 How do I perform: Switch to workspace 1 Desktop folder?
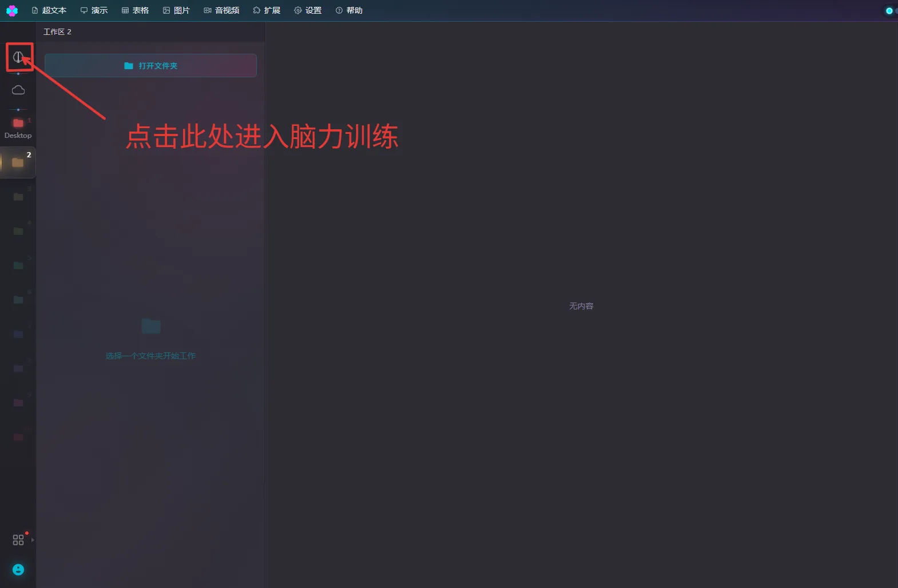[18, 123]
